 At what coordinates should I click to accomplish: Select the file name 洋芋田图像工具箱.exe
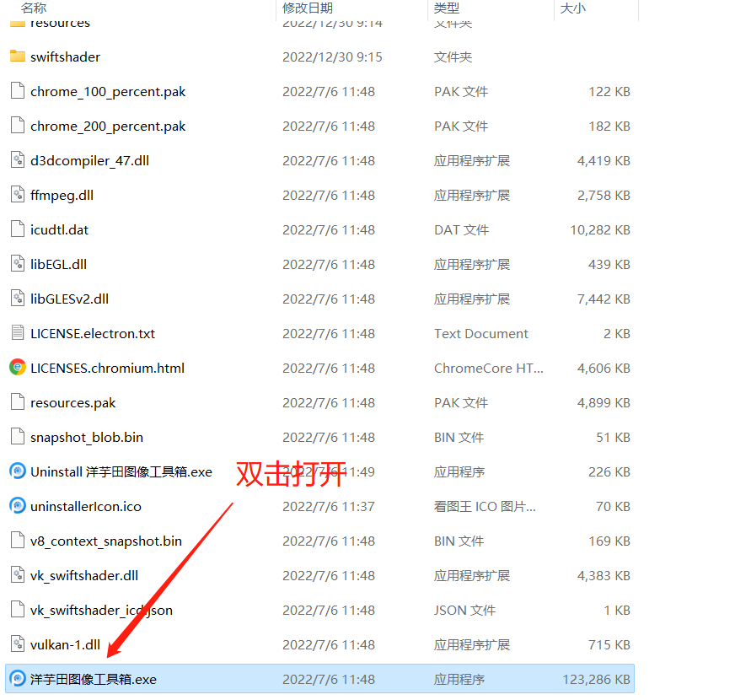[x=94, y=680]
